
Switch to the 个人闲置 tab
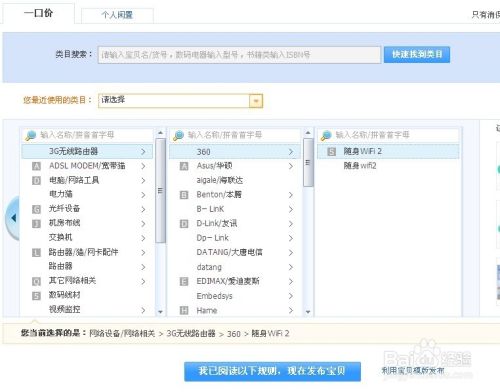point(117,15)
